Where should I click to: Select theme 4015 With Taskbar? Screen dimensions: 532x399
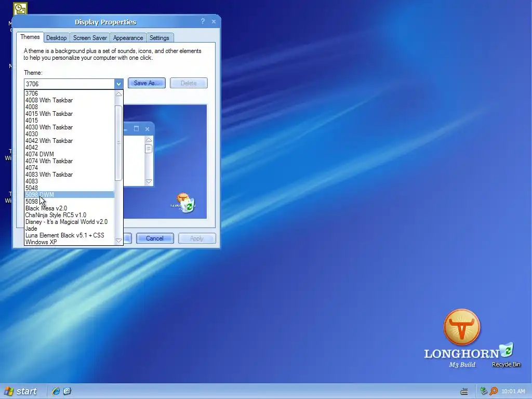[x=70, y=114]
